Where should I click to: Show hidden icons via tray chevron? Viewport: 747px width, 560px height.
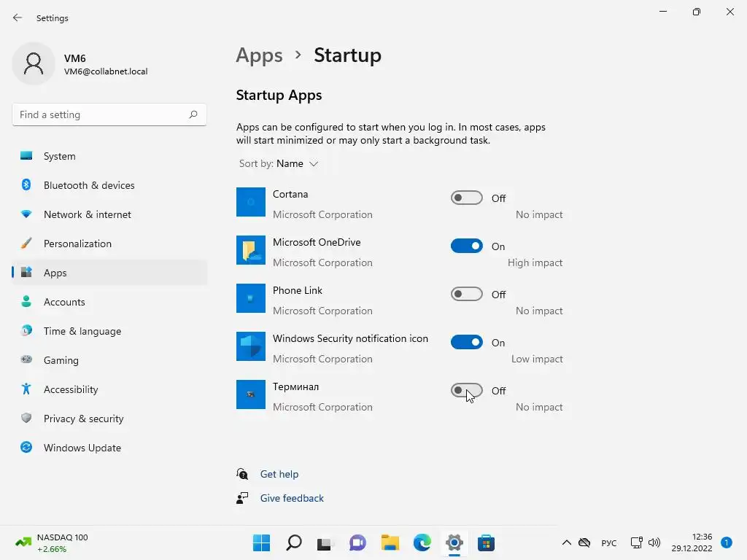click(566, 542)
